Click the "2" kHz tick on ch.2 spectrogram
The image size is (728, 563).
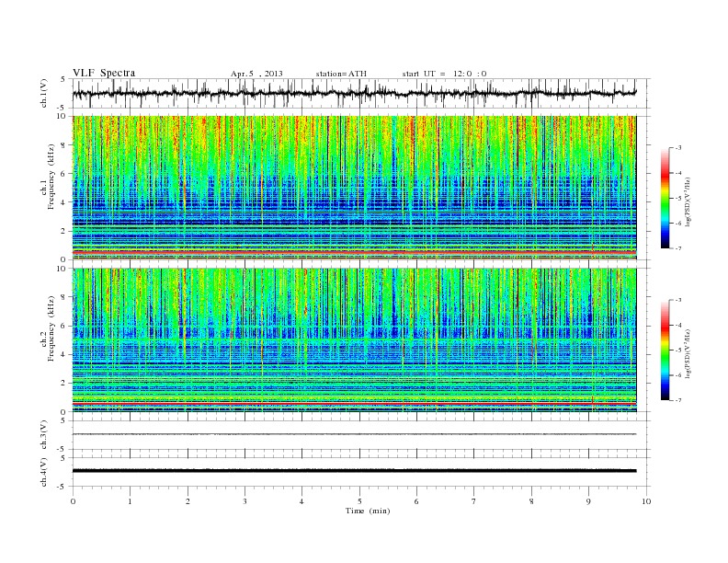click(64, 384)
